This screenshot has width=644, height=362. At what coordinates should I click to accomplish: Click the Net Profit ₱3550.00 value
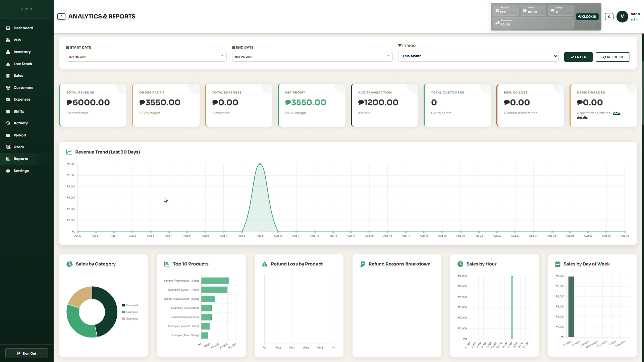(306, 103)
